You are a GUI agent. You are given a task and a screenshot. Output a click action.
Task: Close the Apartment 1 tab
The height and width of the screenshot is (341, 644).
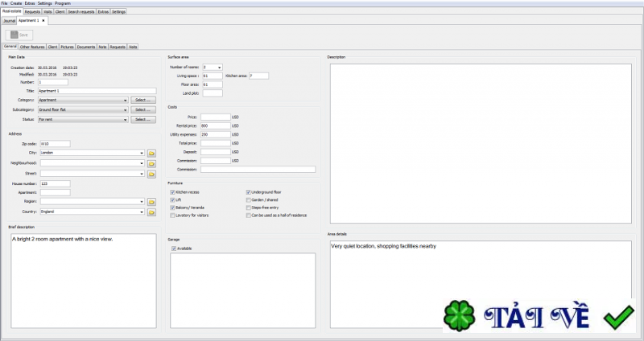(43, 21)
